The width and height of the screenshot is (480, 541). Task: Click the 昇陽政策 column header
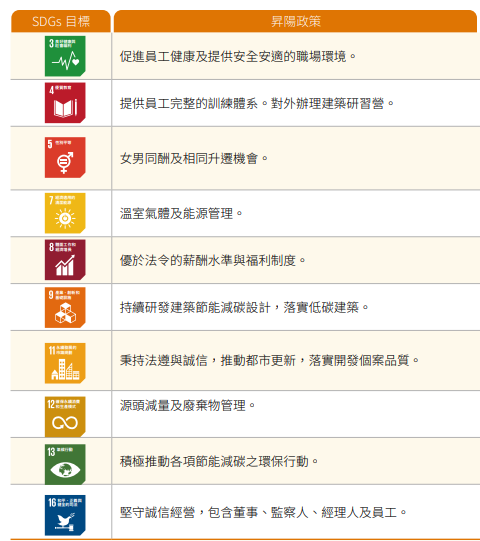[x=295, y=21]
